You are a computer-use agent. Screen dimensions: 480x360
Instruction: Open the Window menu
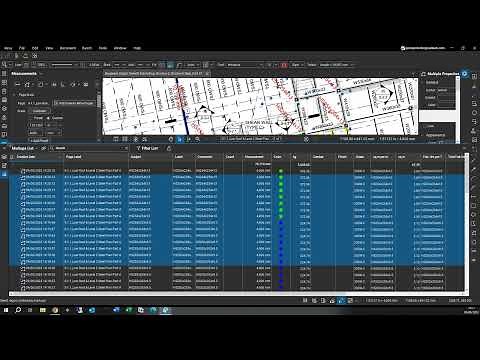(x=120, y=48)
